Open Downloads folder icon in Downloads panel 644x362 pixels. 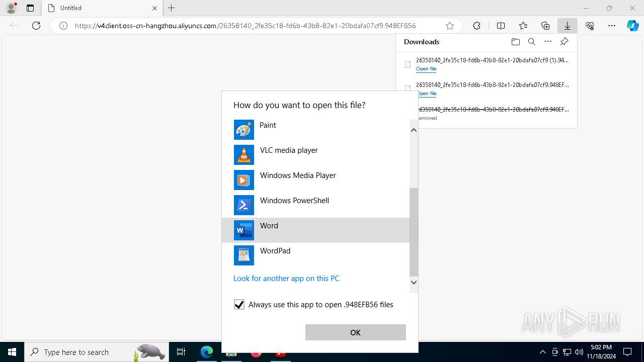(515, 42)
